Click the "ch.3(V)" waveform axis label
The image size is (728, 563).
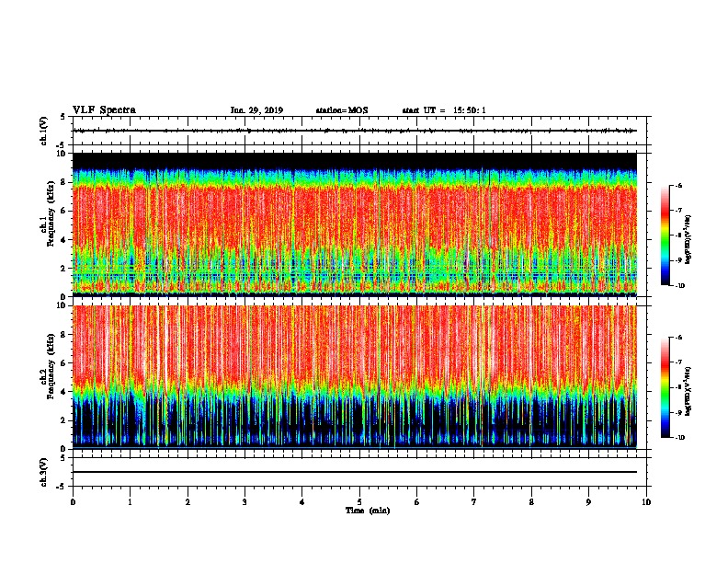click(43, 472)
